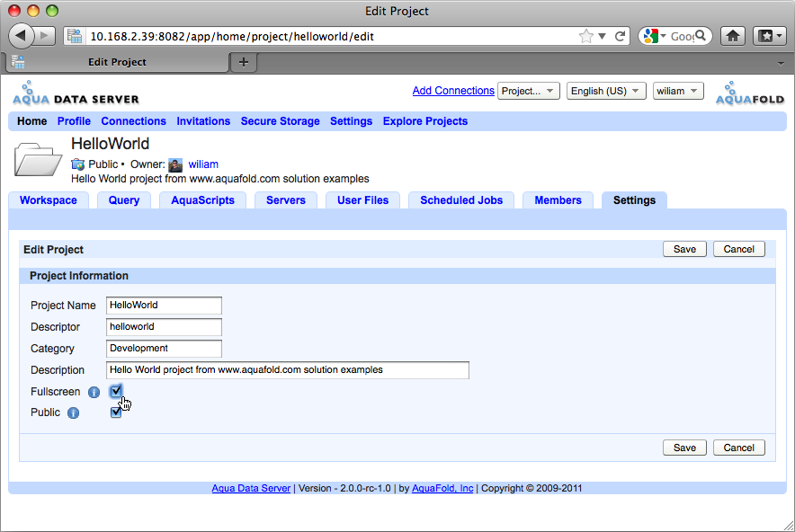Click the browser Back arrow button

click(x=21, y=36)
